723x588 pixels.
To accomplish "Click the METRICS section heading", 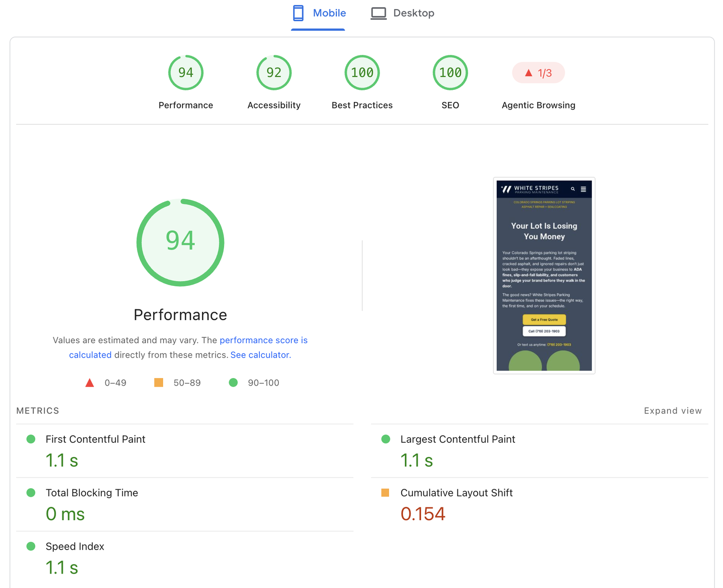I will pyautogui.click(x=38, y=411).
